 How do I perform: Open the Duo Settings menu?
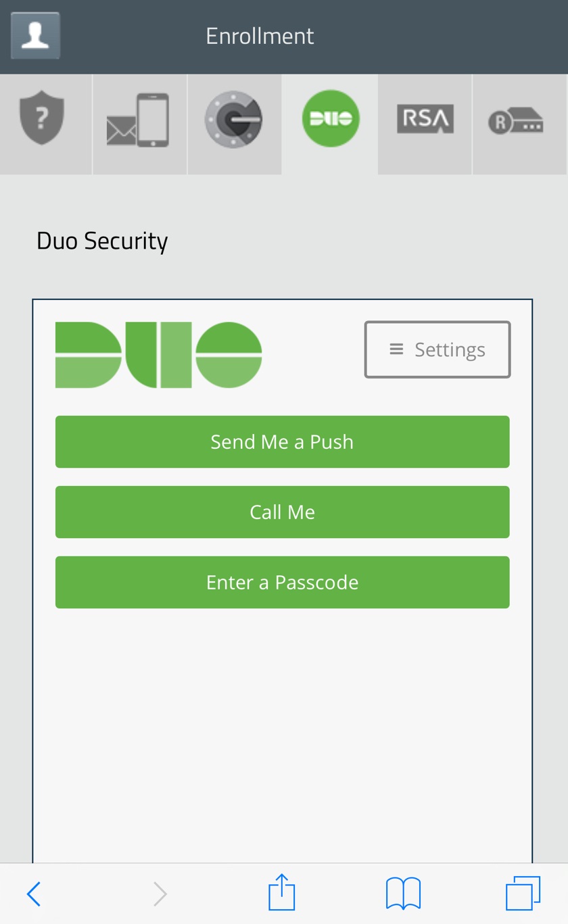[x=437, y=349]
